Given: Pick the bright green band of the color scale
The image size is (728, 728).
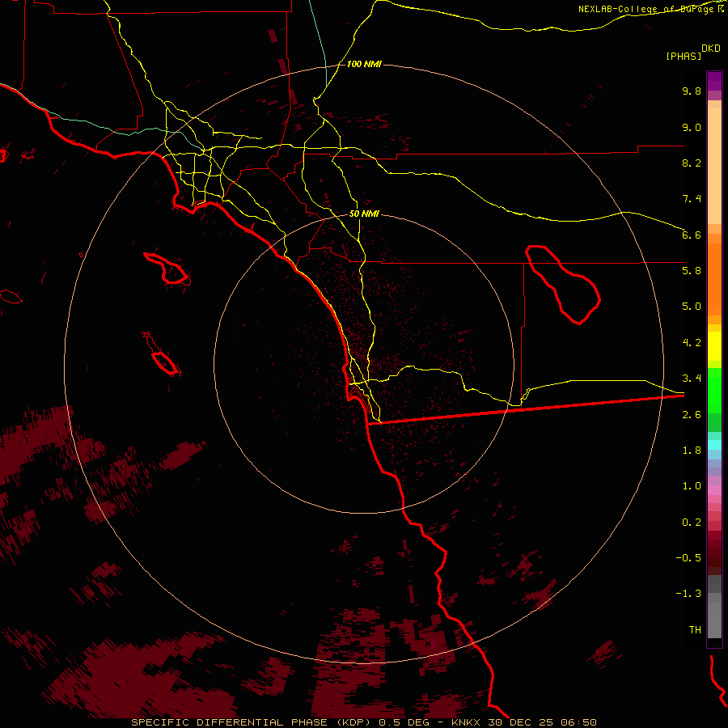Looking at the screenshot, I should [x=714, y=391].
